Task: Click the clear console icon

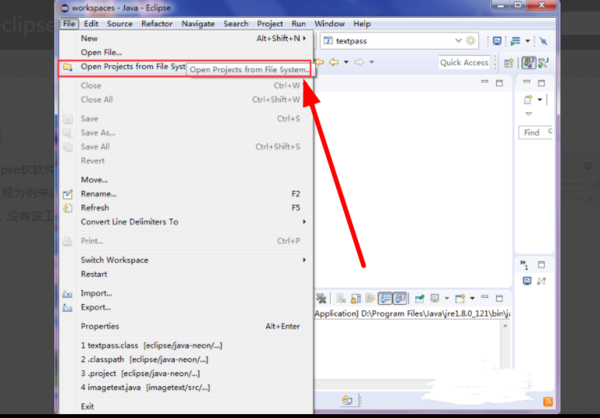Action: pos(341,298)
